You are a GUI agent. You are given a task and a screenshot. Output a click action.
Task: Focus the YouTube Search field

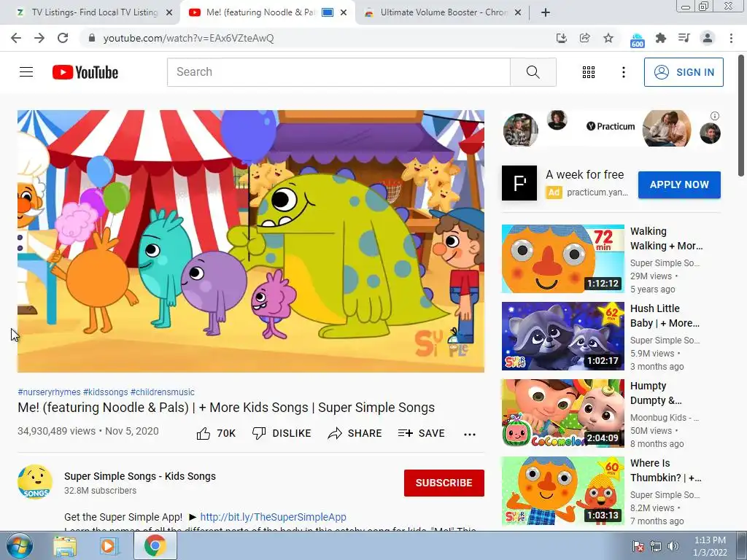[x=338, y=72]
